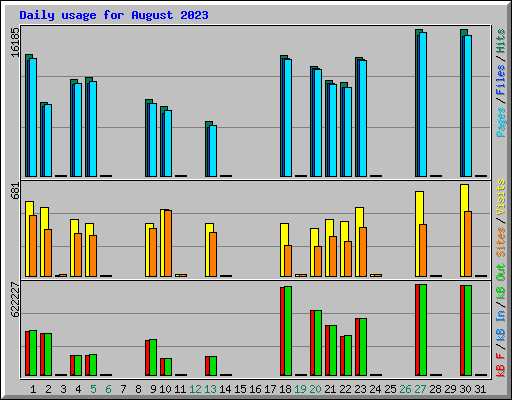Click day label 22 on the x-axis
The width and height of the screenshot is (512, 400).
pos(345,389)
